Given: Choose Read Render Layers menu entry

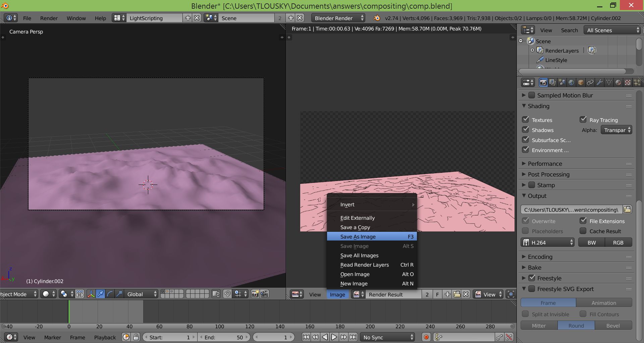Looking at the screenshot, I should pos(372,265).
